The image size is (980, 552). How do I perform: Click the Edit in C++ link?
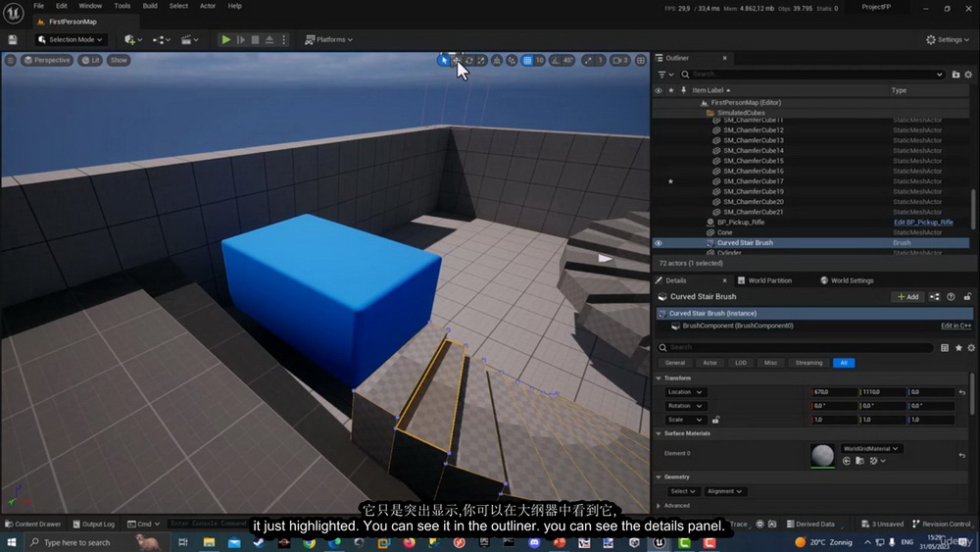point(955,326)
